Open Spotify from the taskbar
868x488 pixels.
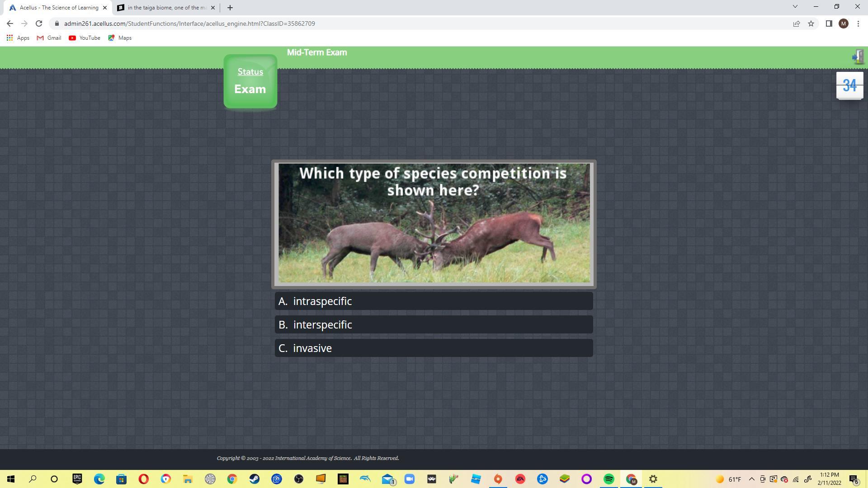click(x=609, y=479)
